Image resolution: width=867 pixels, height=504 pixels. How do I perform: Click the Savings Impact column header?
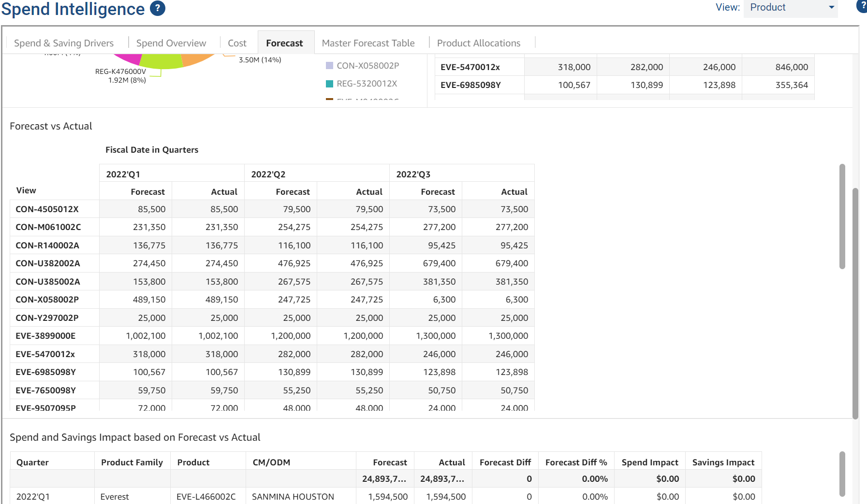723,462
